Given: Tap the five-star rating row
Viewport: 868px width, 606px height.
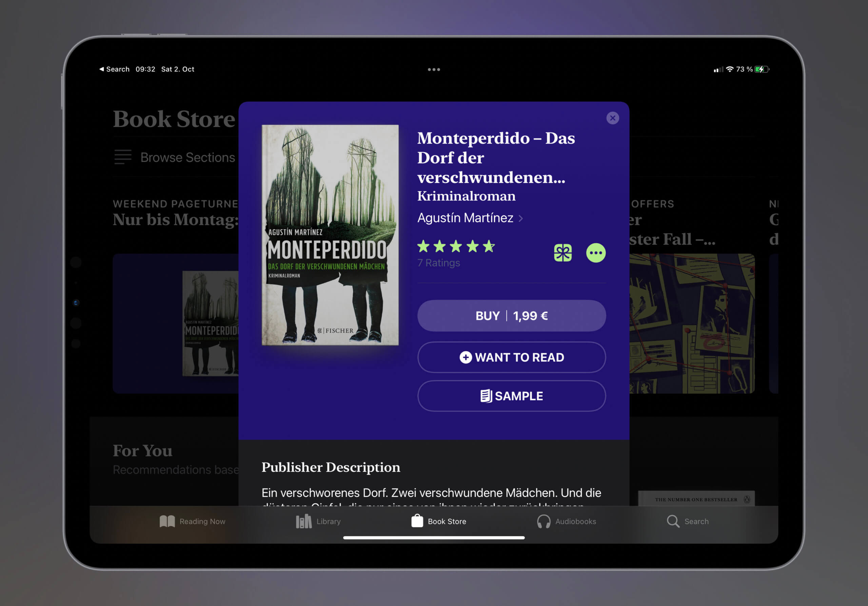Looking at the screenshot, I should click(x=456, y=246).
